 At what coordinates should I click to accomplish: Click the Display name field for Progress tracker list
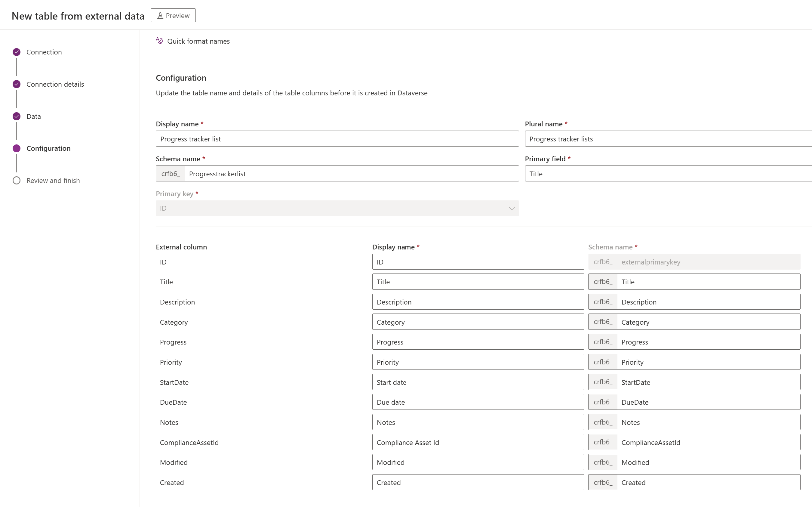[337, 138]
